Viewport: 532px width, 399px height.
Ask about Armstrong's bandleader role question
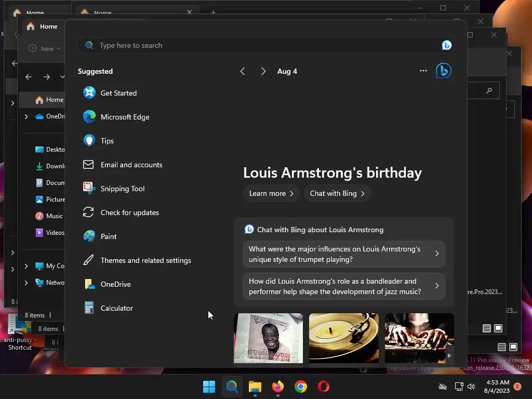(344, 286)
